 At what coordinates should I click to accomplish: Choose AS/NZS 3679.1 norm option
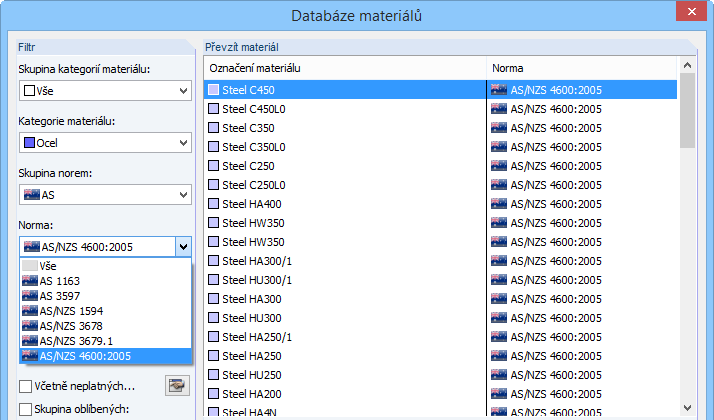[x=105, y=341]
